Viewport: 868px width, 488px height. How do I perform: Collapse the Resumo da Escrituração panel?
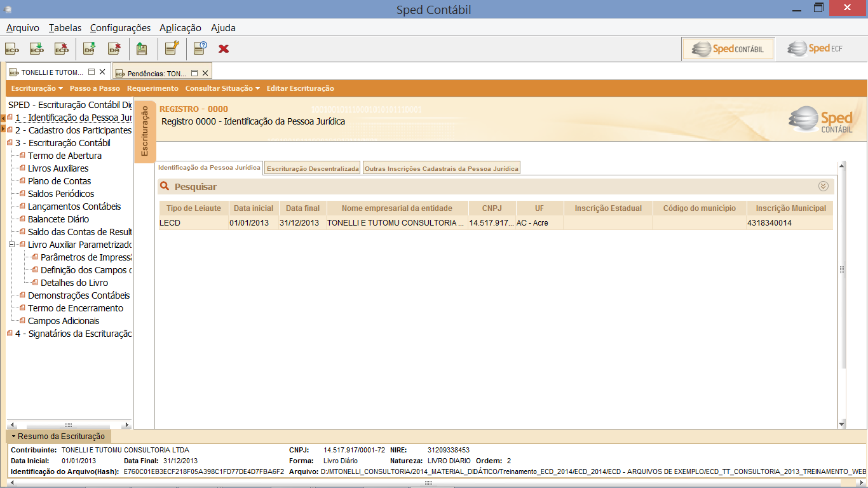58,437
